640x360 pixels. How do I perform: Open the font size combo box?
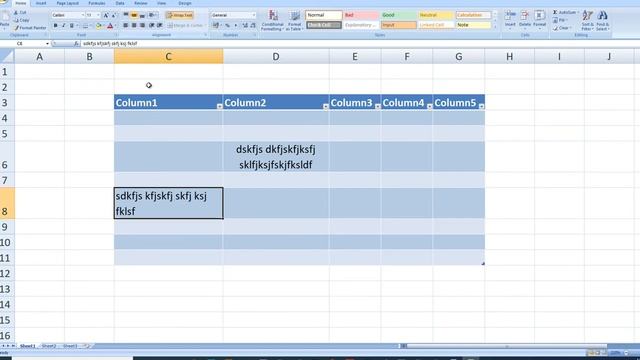[93, 15]
